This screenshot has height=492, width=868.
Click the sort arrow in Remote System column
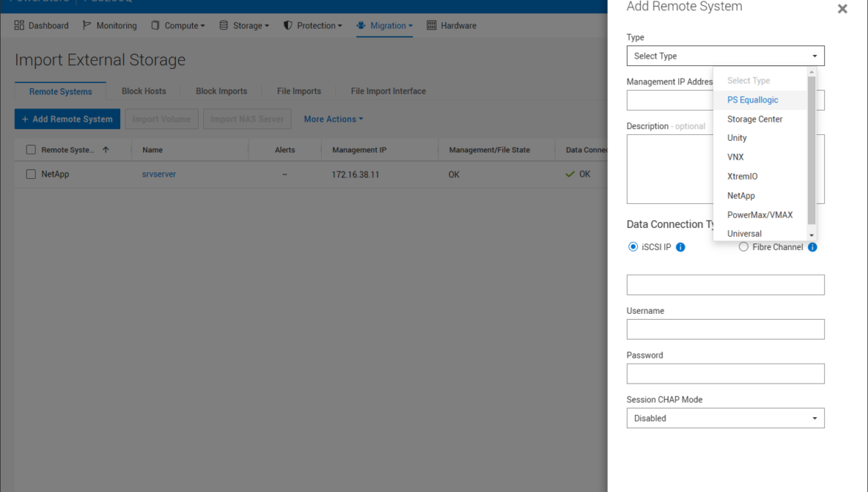106,149
